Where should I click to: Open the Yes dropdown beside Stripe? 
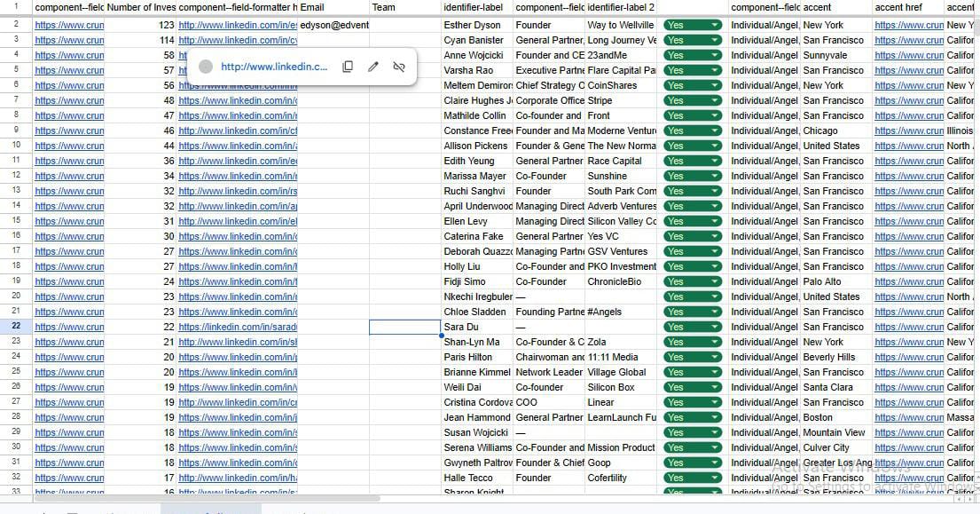693,100
